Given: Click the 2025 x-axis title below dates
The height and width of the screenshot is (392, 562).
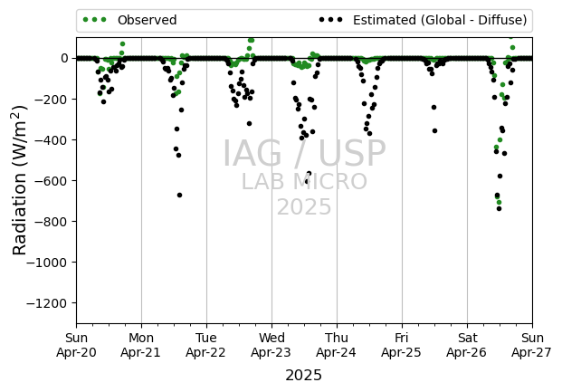Looking at the screenshot, I should pyautogui.click(x=303, y=376).
